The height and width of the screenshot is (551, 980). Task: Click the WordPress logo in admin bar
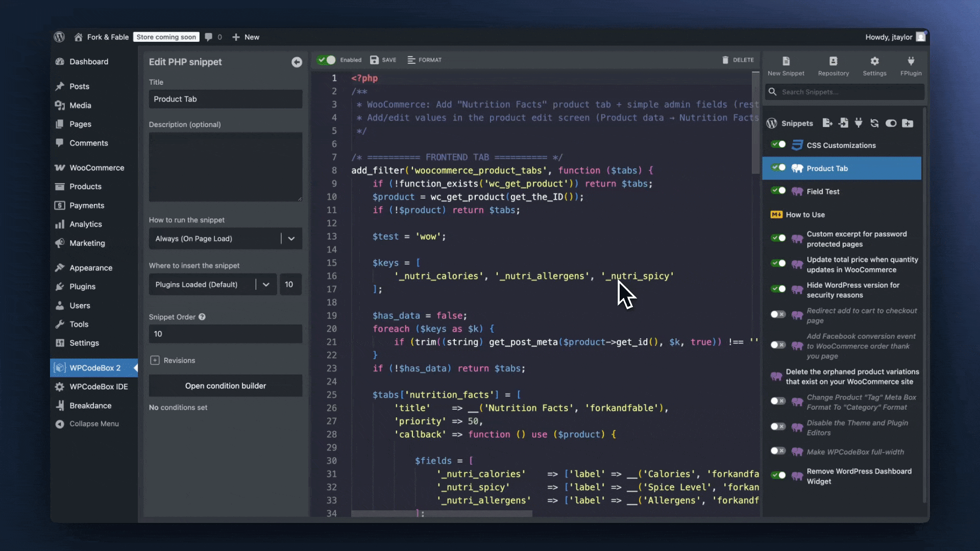[x=59, y=37]
